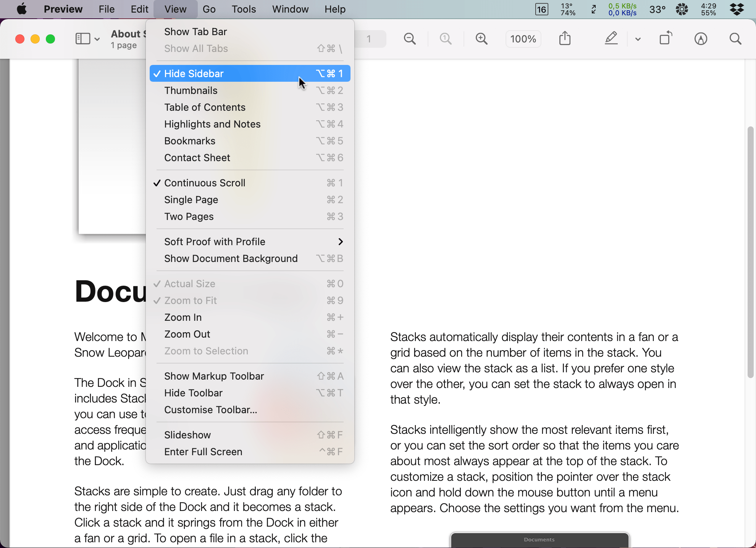The width and height of the screenshot is (756, 548).
Task: Select the Markup pen icon
Action: (x=611, y=39)
